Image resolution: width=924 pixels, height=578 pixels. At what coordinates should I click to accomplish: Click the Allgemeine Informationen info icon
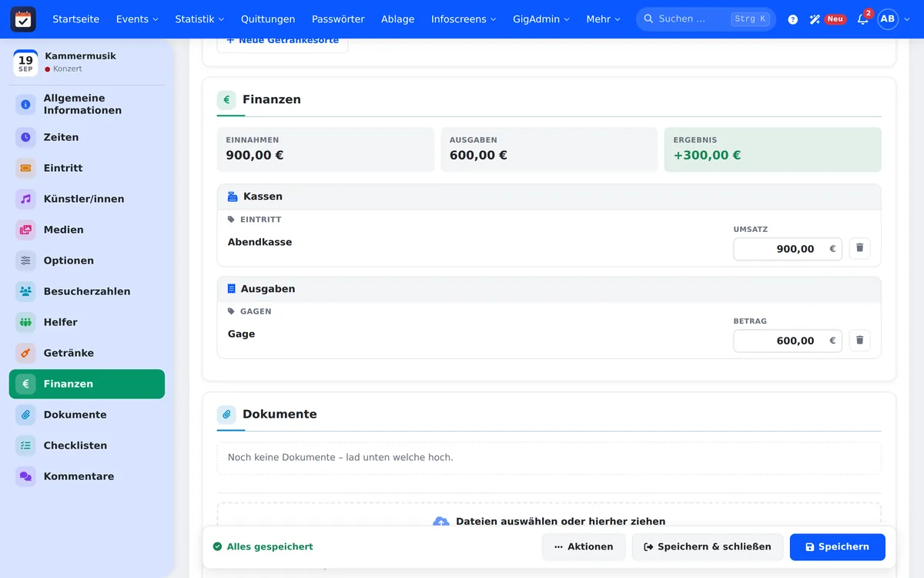pos(26,104)
